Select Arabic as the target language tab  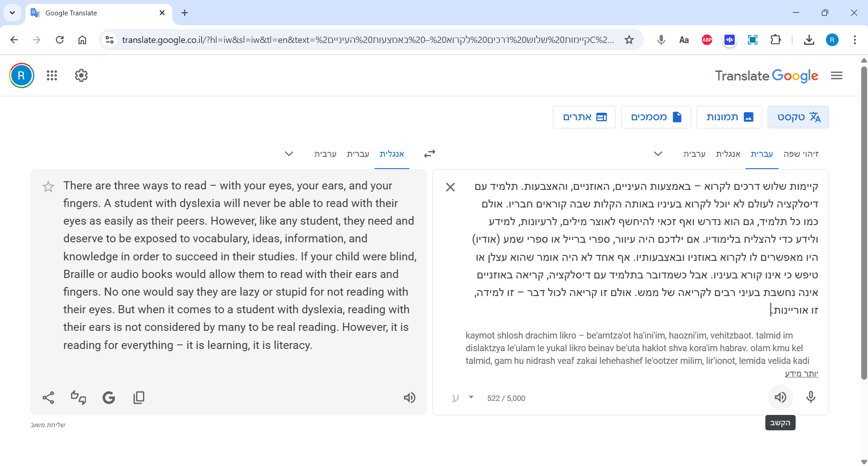coord(325,154)
